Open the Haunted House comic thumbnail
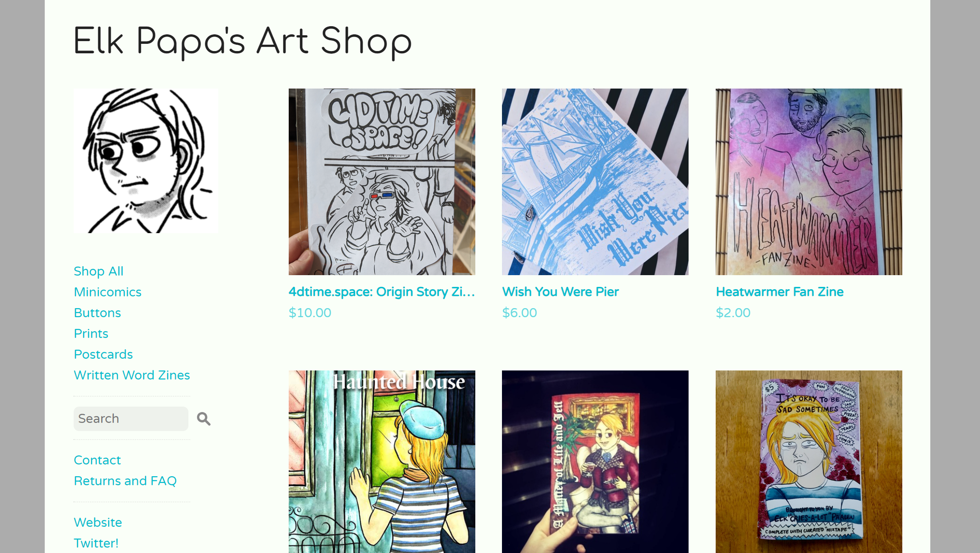This screenshot has width=980, height=553. pos(382,462)
